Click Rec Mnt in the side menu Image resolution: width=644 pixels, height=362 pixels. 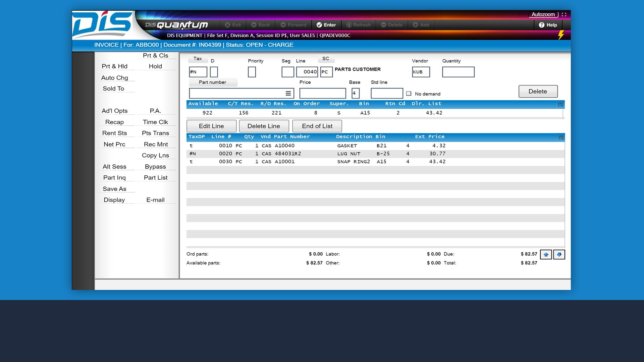click(x=156, y=144)
